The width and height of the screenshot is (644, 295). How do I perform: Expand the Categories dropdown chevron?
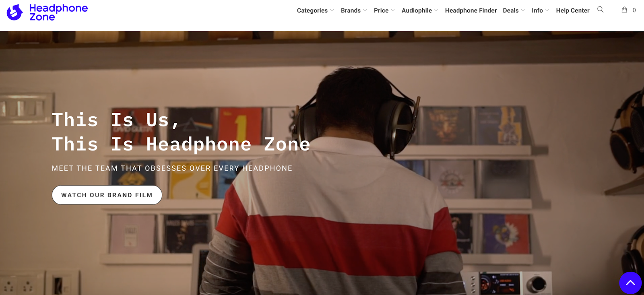332,10
